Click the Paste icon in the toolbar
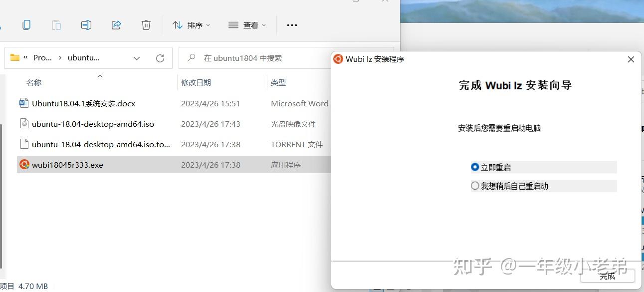The image size is (644, 292). (56, 24)
